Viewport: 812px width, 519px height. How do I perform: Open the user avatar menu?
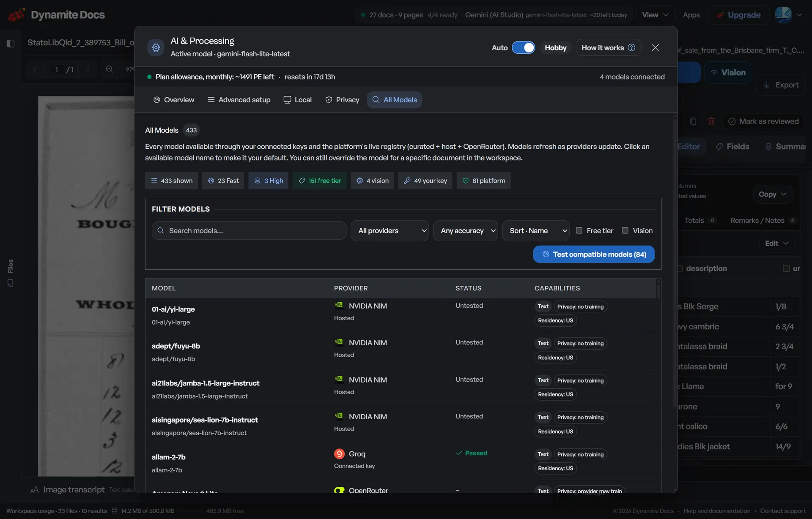click(x=788, y=15)
